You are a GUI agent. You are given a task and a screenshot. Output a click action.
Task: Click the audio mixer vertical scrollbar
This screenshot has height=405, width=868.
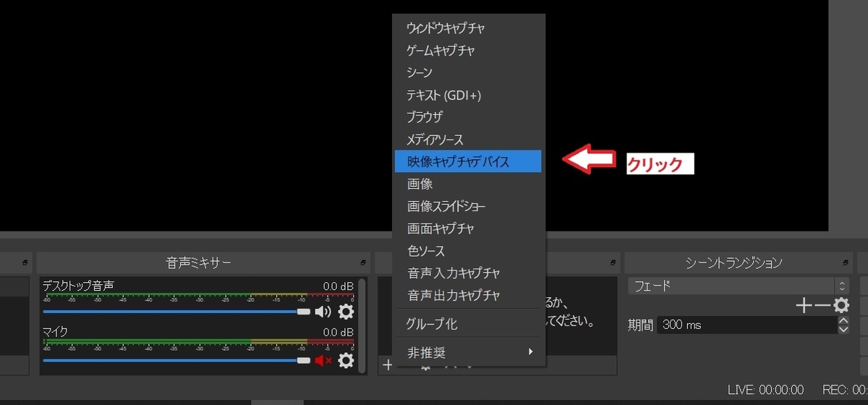pos(362,325)
